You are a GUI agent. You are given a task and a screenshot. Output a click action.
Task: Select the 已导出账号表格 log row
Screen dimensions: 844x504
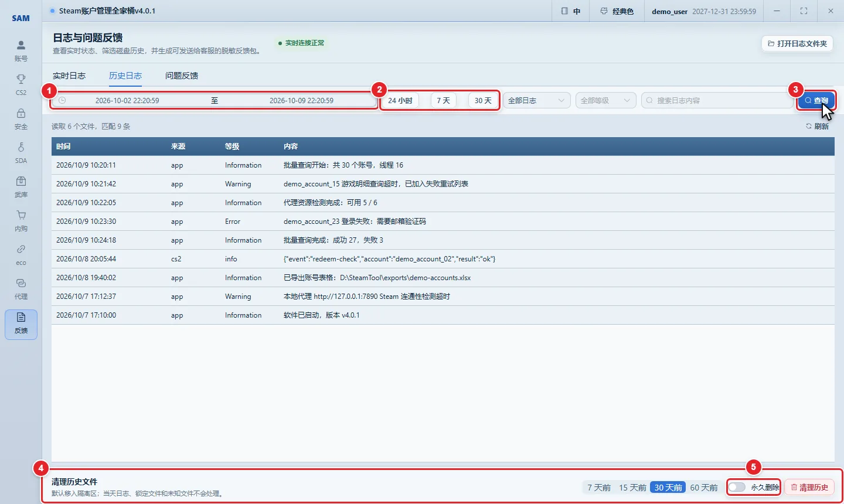click(443, 278)
